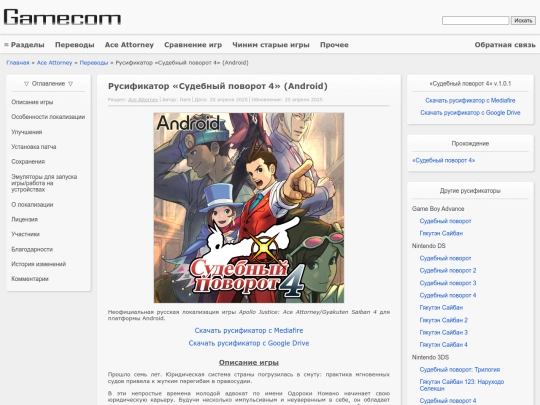Click the Судебный поворот 4 cover image
Viewport: 540px width, 405px height.
tap(249, 208)
